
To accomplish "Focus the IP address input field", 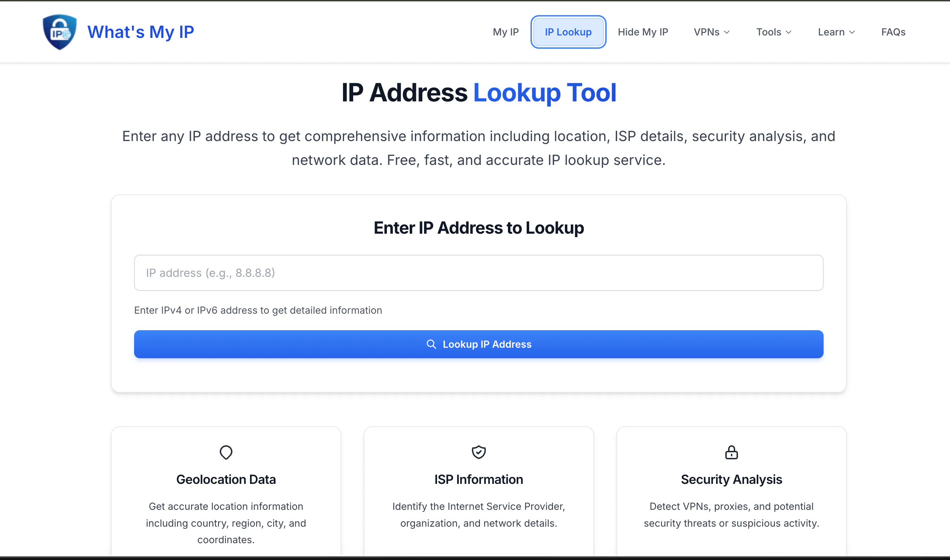I will click(x=479, y=273).
